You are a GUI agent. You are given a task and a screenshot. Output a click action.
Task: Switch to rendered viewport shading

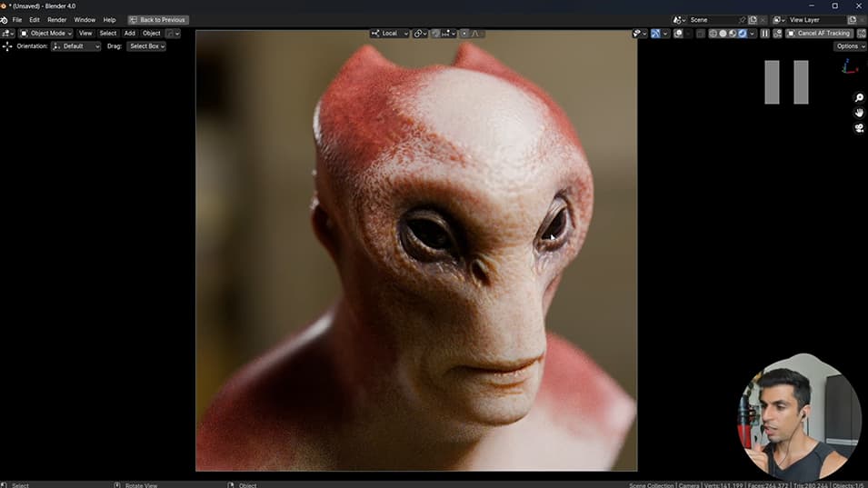click(743, 34)
